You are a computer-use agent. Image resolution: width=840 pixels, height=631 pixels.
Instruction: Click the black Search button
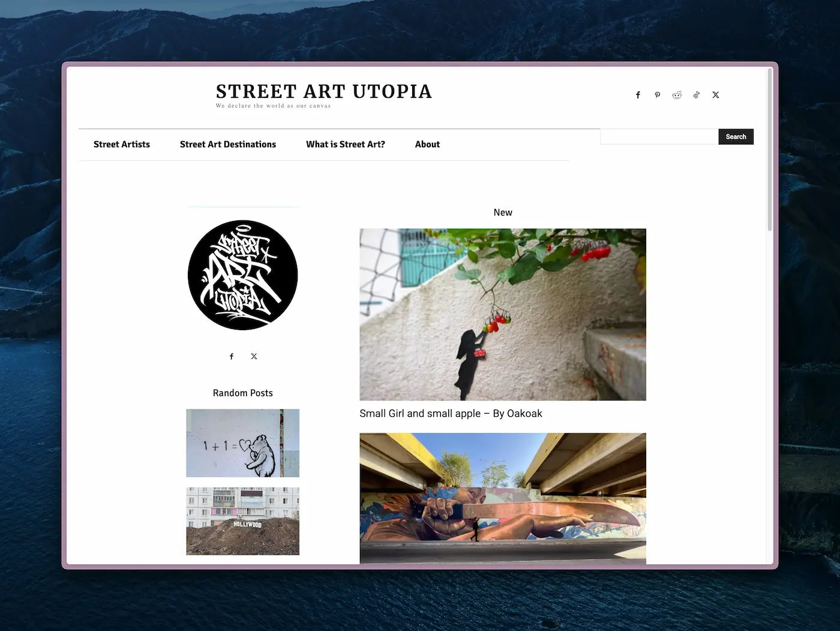[x=736, y=137]
